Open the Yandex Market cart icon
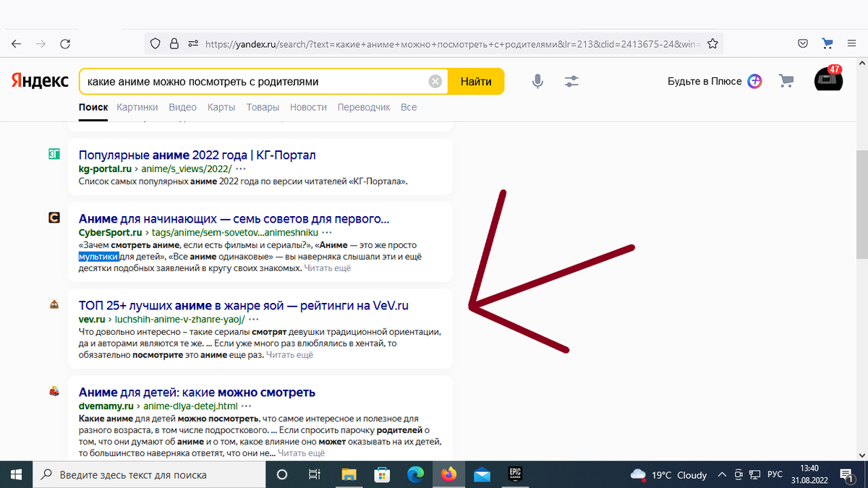 786,81
